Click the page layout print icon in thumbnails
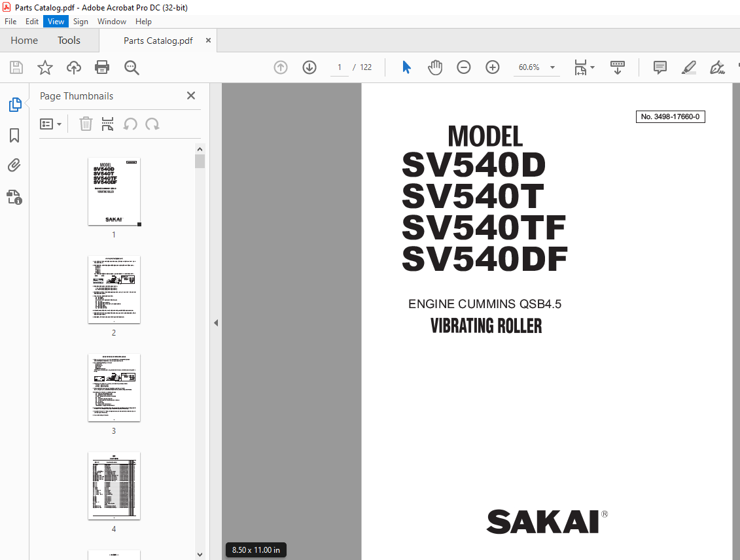This screenshot has width=740, height=560. 107,124
